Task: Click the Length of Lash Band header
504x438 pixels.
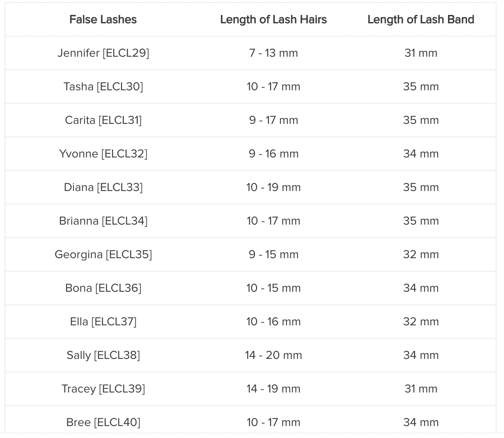Action: 421,19
